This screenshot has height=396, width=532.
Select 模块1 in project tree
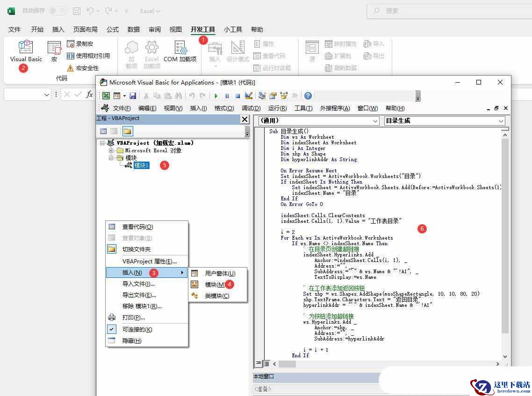tap(141, 165)
